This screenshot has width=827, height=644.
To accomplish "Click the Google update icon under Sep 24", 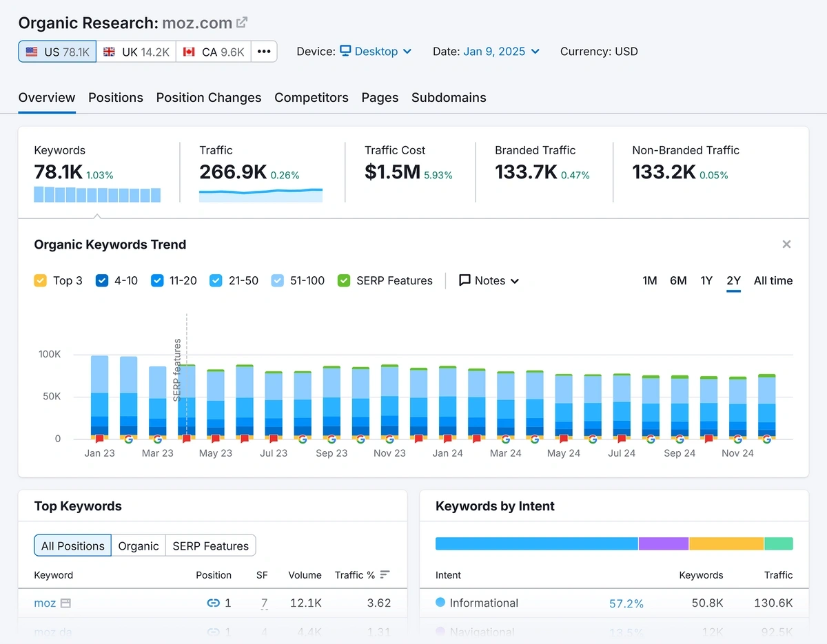I will click(x=680, y=439).
